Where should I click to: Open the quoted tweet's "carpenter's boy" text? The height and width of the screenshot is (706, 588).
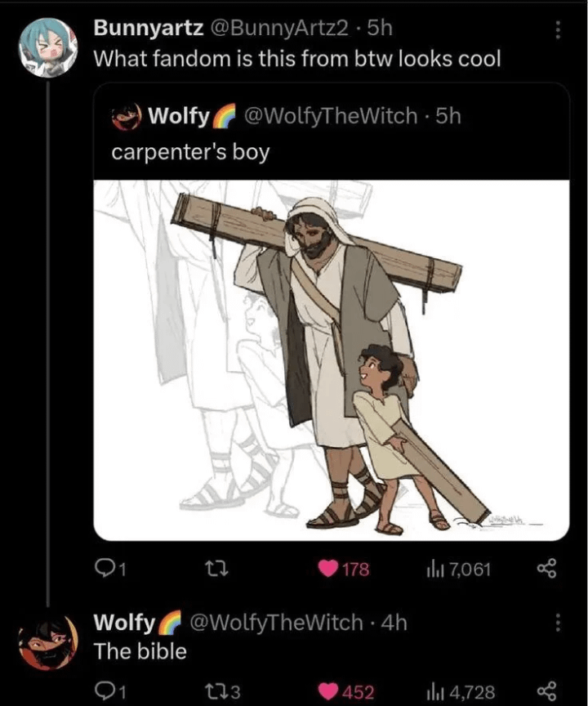pyautogui.click(x=189, y=152)
